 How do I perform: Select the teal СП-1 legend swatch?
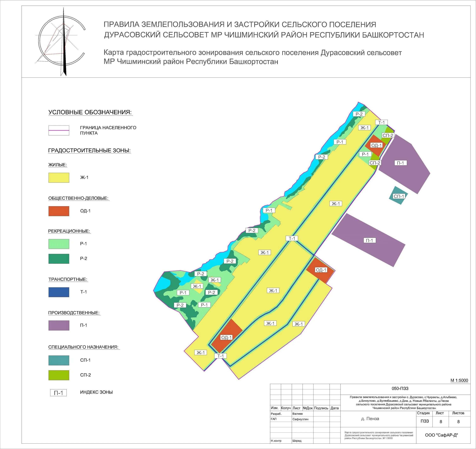pos(59,360)
